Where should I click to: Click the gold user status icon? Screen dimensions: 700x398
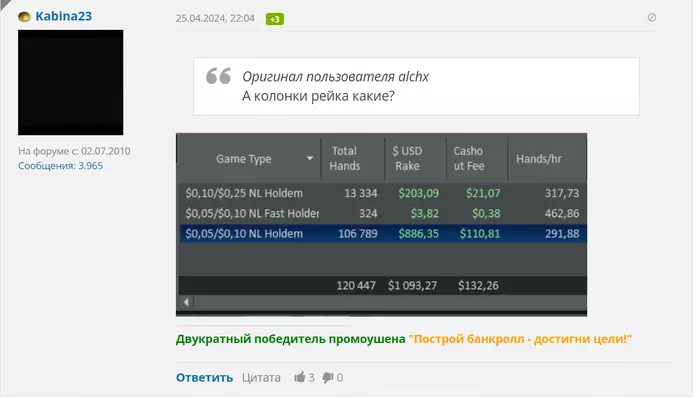24,17
